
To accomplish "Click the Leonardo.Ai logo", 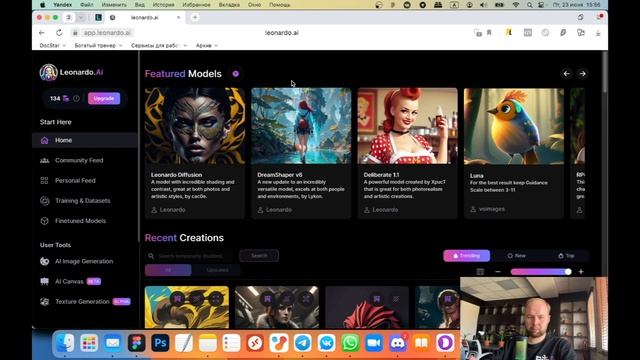I will pyautogui.click(x=71, y=72).
